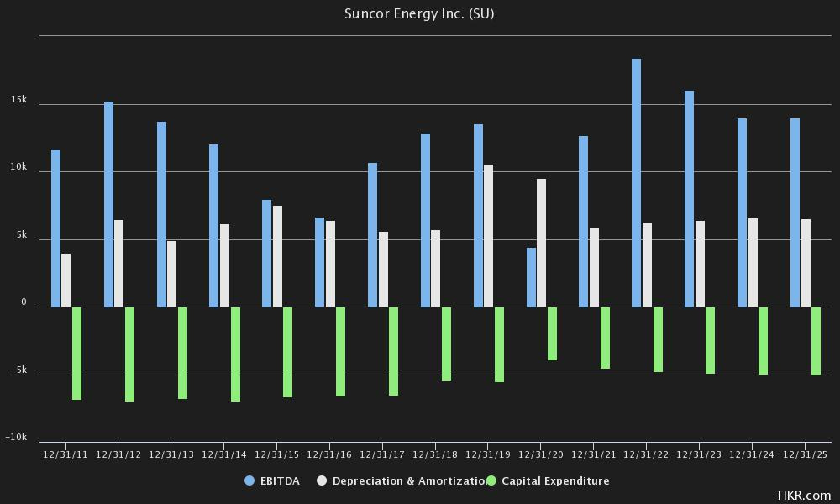This screenshot has width=840, height=504.
Task: Select the 12/31/18 green capex bar
Action: [x=446, y=344]
